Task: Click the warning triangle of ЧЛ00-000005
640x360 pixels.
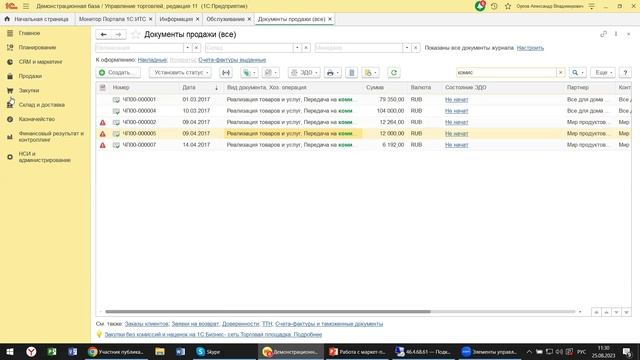Action: pos(103,134)
